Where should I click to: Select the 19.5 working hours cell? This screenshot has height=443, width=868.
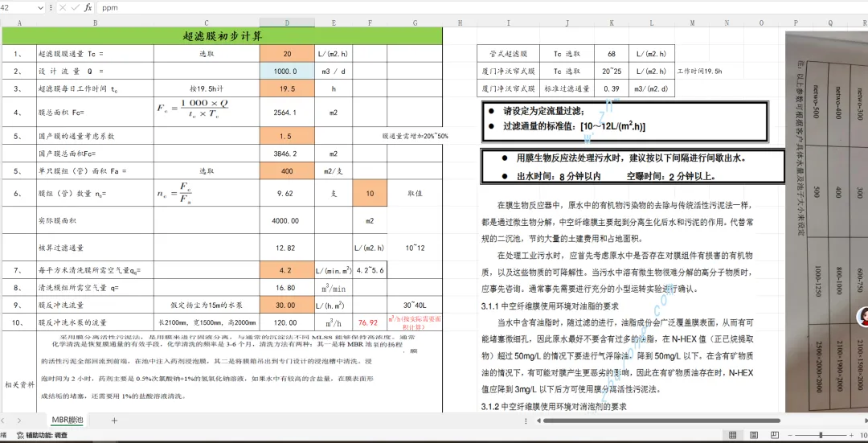point(287,88)
